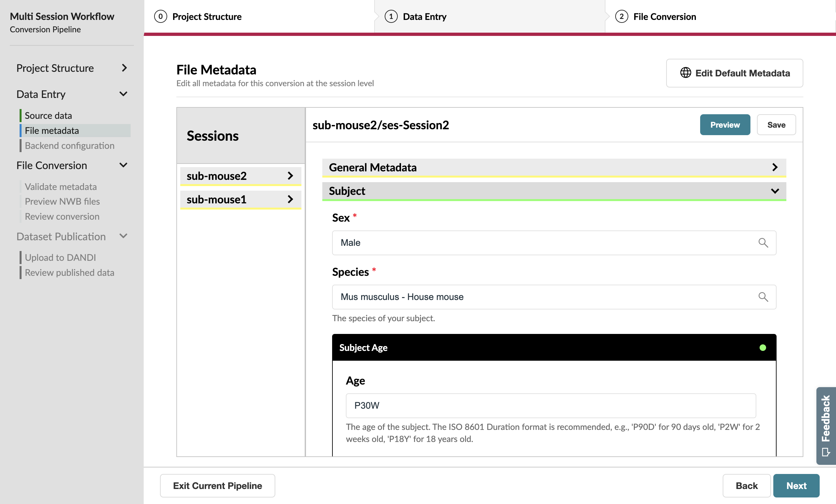
Task: Click the Species field showing Mus musculus
Action: (x=554, y=297)
